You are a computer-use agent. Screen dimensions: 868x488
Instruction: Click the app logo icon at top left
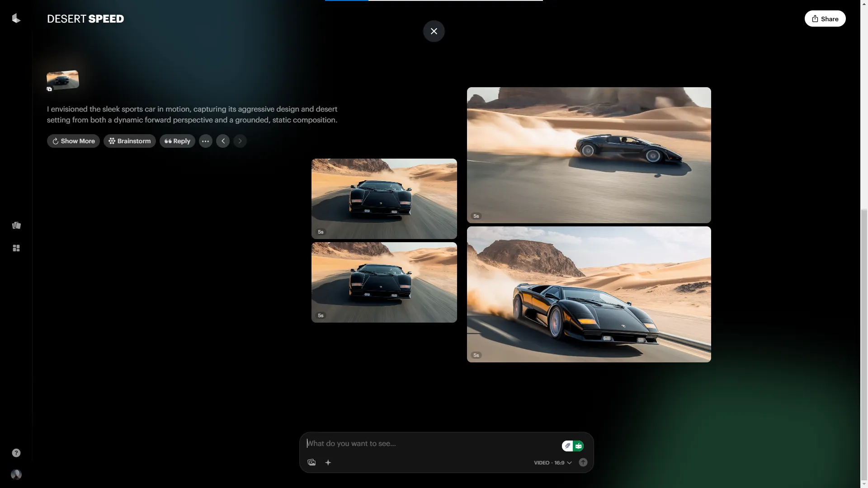pyautogui.click(x=16, y=18)
